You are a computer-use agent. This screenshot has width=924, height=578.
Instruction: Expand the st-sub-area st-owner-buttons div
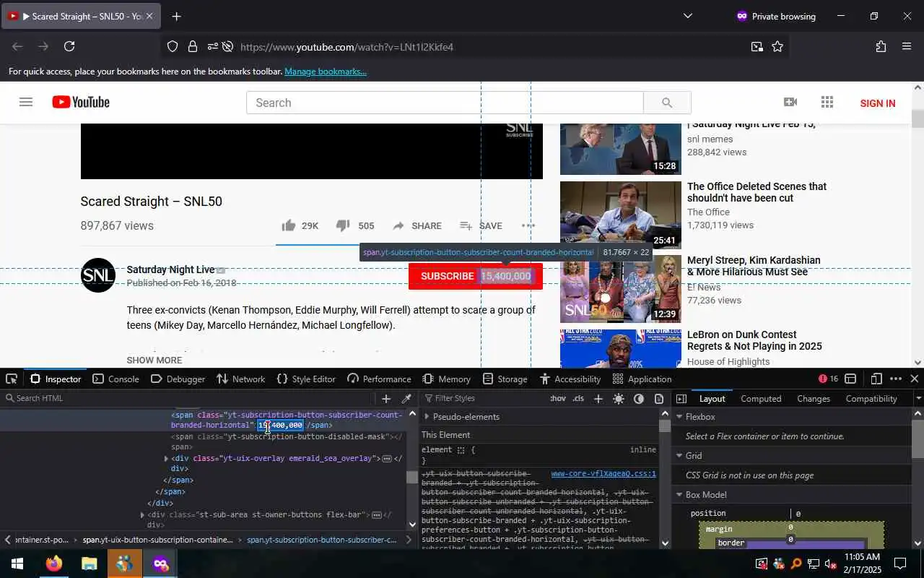point(142,515)
